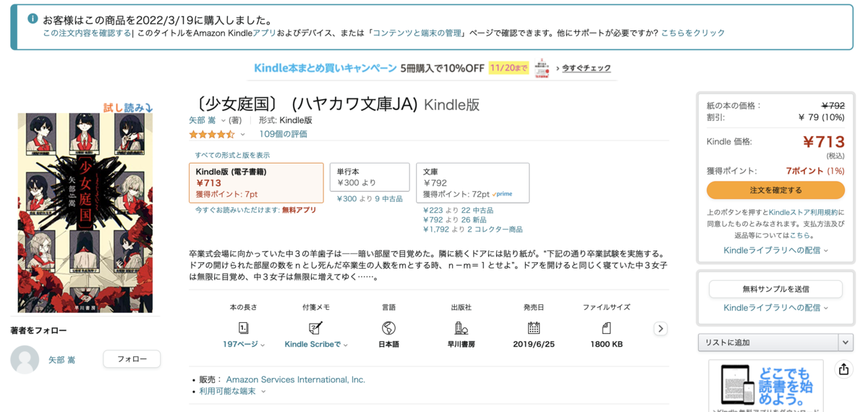Click 注文を確定する order button
868x412 pixels.
tap(775, 190)
